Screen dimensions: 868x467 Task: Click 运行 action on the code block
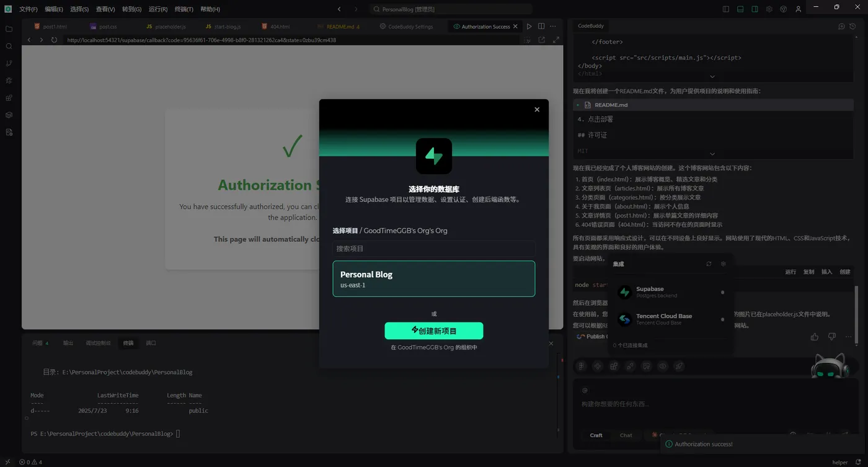(x=790, y=272)
